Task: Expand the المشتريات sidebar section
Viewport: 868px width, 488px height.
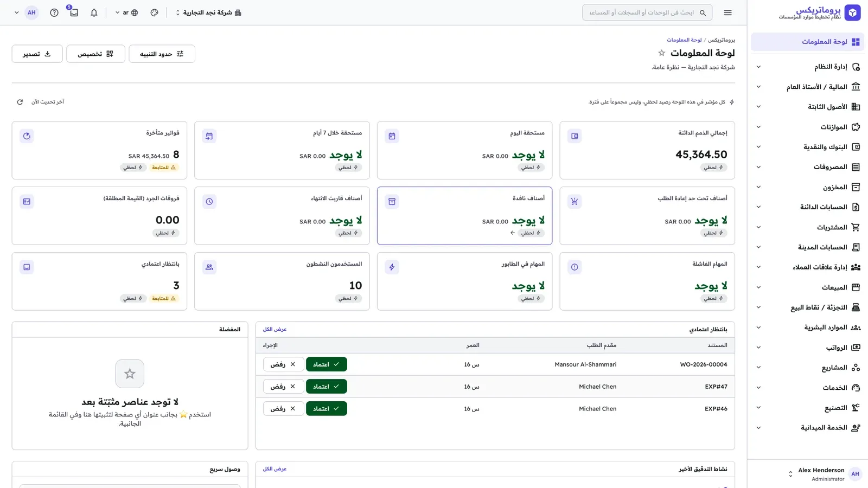Action: tap(807, 227)
